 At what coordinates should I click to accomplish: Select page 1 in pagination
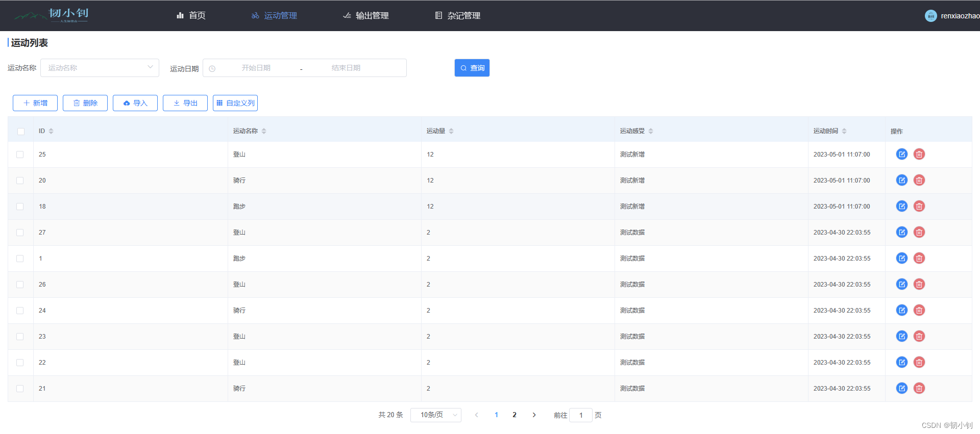[x=496, y=415]
